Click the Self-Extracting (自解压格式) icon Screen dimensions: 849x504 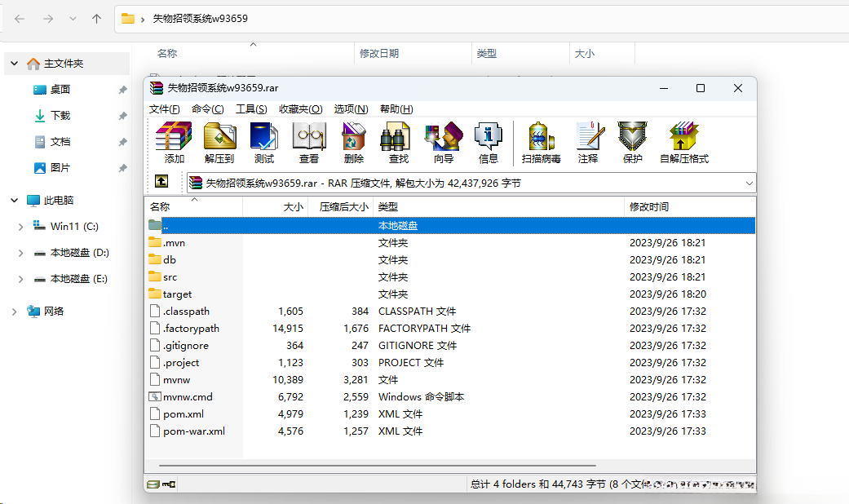[x=684, y=143]
